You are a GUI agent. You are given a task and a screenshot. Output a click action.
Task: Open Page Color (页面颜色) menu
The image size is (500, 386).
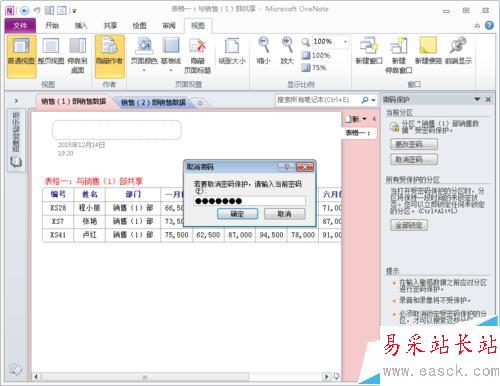coord(144,55)
